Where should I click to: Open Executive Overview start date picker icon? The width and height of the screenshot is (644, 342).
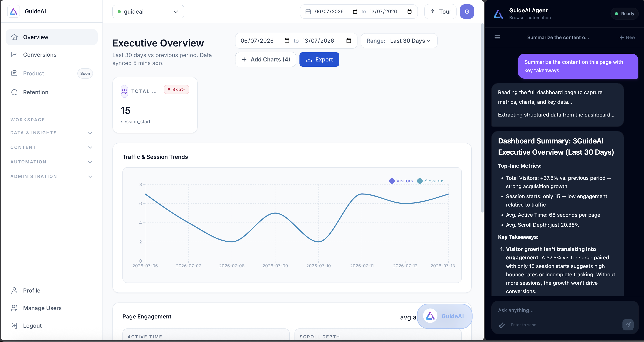coord(287,41)
